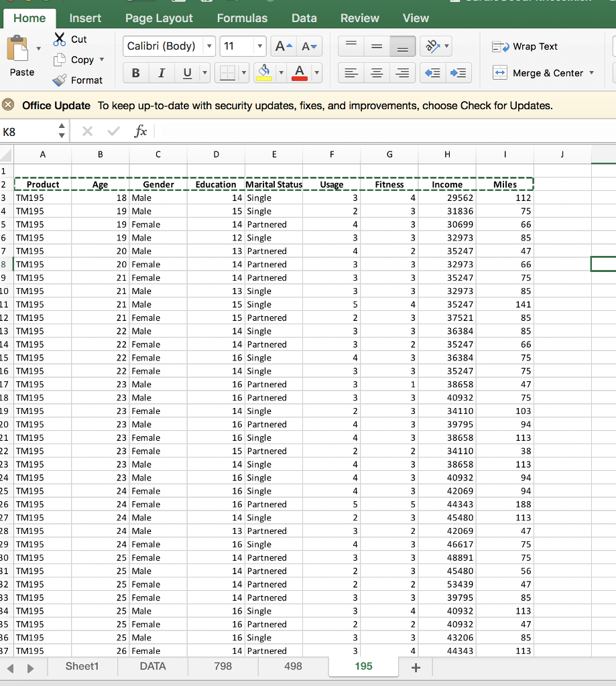Open the Fill Color dropdown arrow

(x=281, y=73)
